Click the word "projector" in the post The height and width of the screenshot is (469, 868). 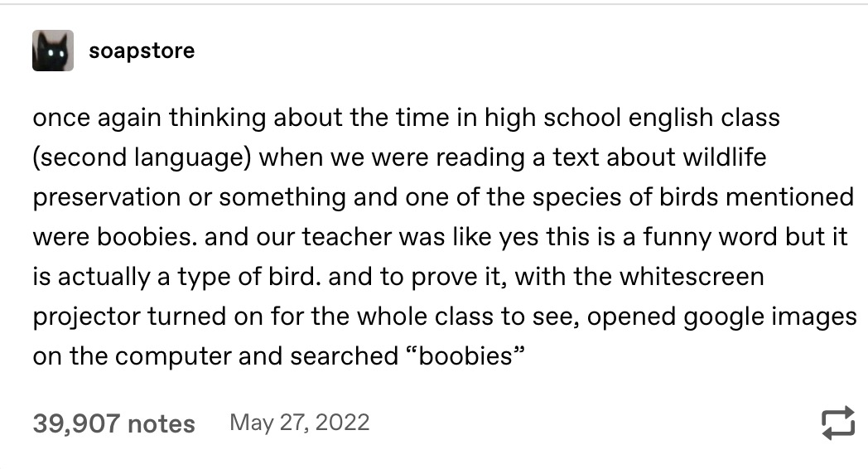[x=86, y=317]
